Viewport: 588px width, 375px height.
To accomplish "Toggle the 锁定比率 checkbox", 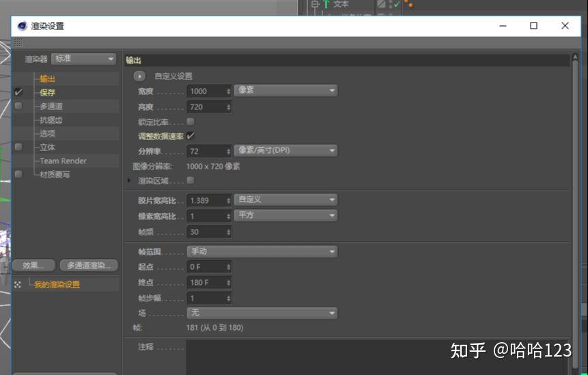I will tap(191, 122).
